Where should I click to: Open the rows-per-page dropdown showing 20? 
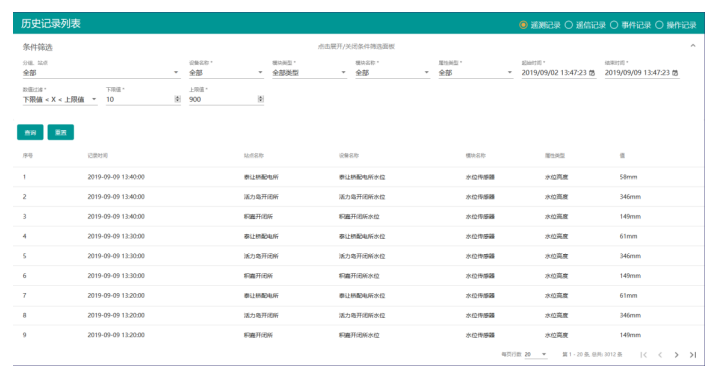pyautogui.click(x=535, y=354)
